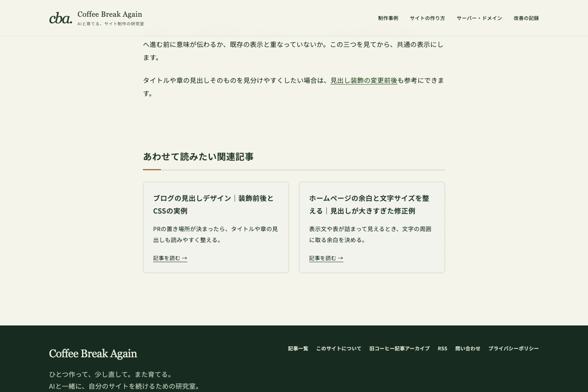
Task: Click the header tagline AIと育てる、サイト制作の研究室
Action: coord(111,24)
